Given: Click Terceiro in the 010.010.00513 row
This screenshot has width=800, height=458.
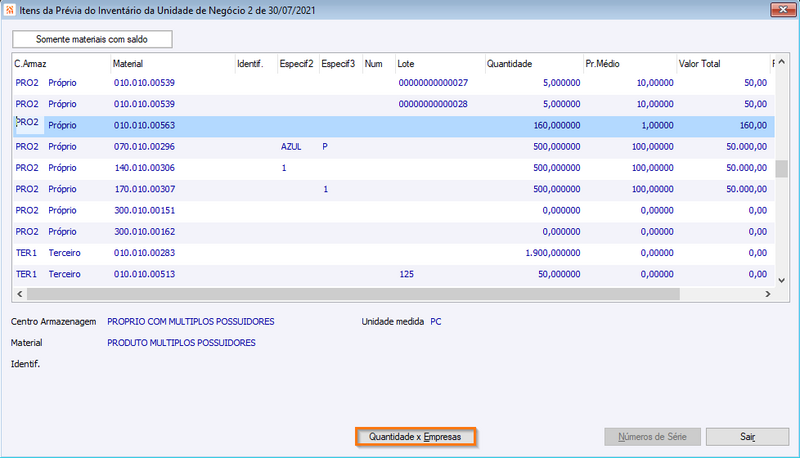Looking at the screenshot, I should (64, 274).
